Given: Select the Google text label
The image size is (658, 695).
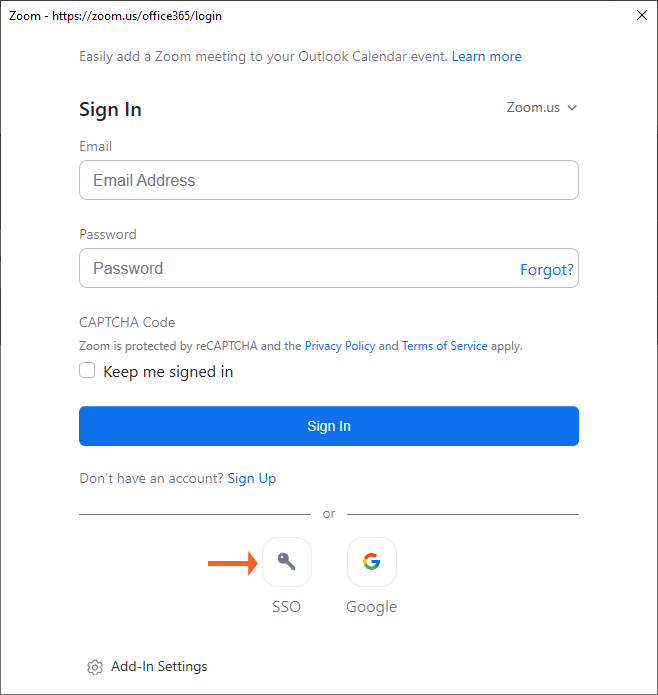Looking at the screenshot, I should coord(371,607).
